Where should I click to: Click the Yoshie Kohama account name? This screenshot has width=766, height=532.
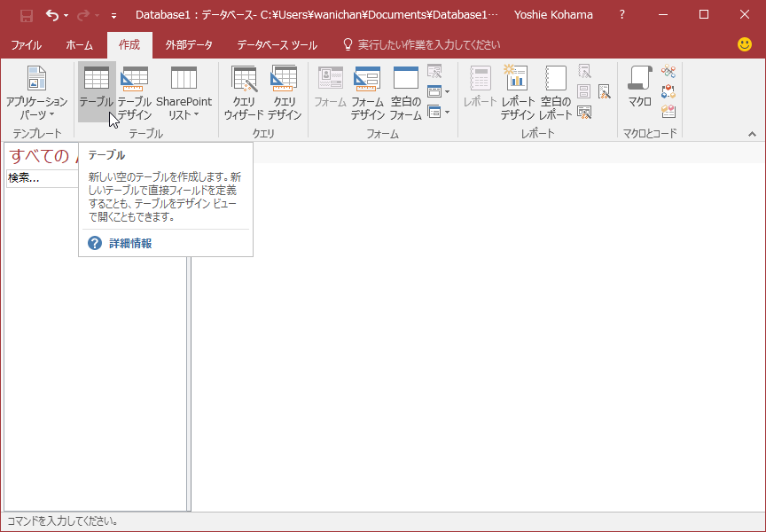point(553,15)
